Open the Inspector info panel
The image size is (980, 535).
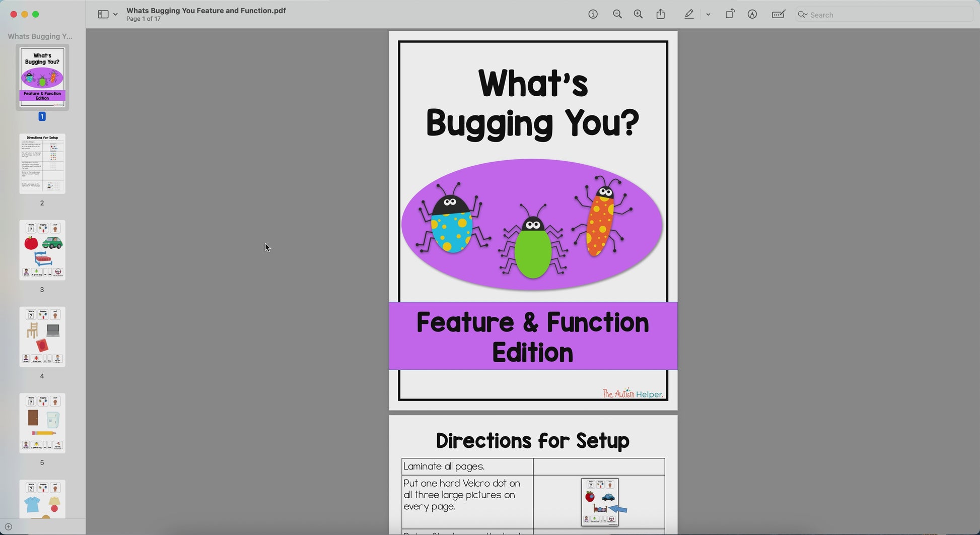point(593,15)
